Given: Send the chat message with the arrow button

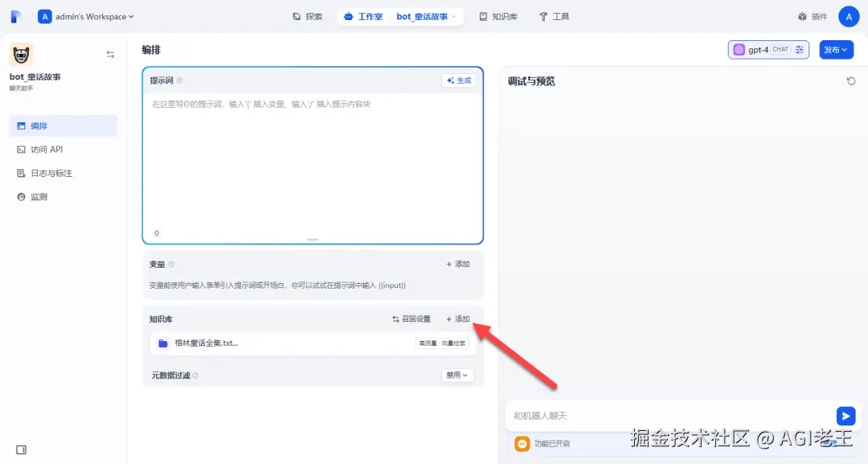Looking at the screenshot, I should click(845, 416).
